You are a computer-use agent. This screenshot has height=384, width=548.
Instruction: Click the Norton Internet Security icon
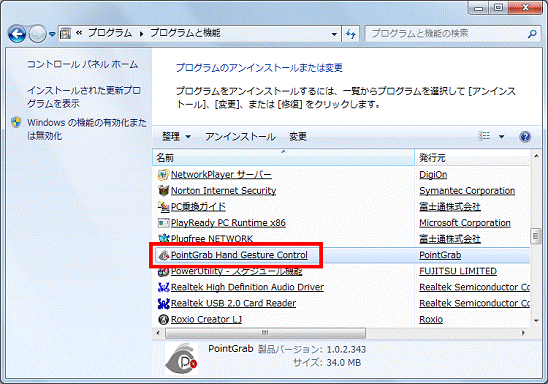point(163,190)
